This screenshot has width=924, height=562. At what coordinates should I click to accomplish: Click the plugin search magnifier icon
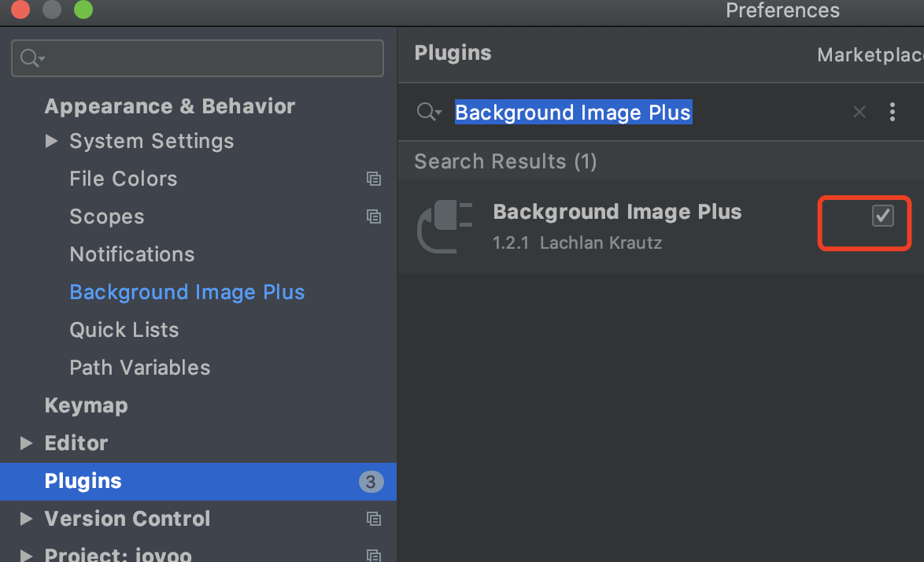click(x=429, y=111)
